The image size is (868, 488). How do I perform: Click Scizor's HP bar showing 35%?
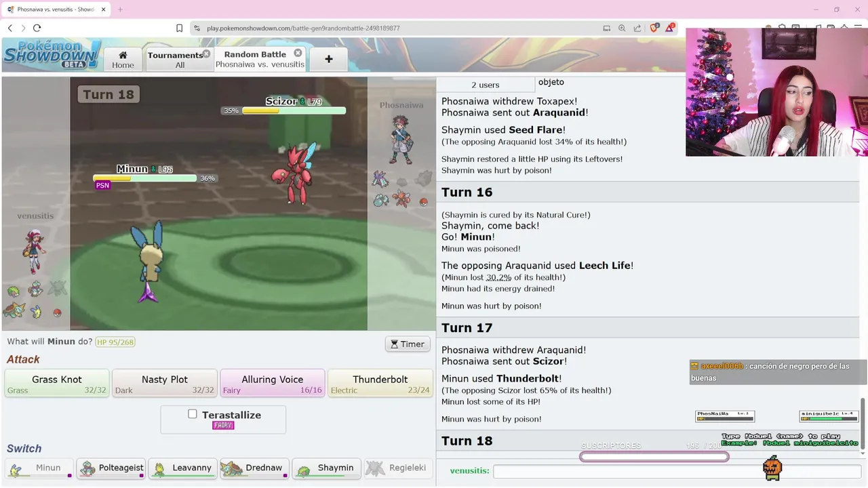(294, 110)
